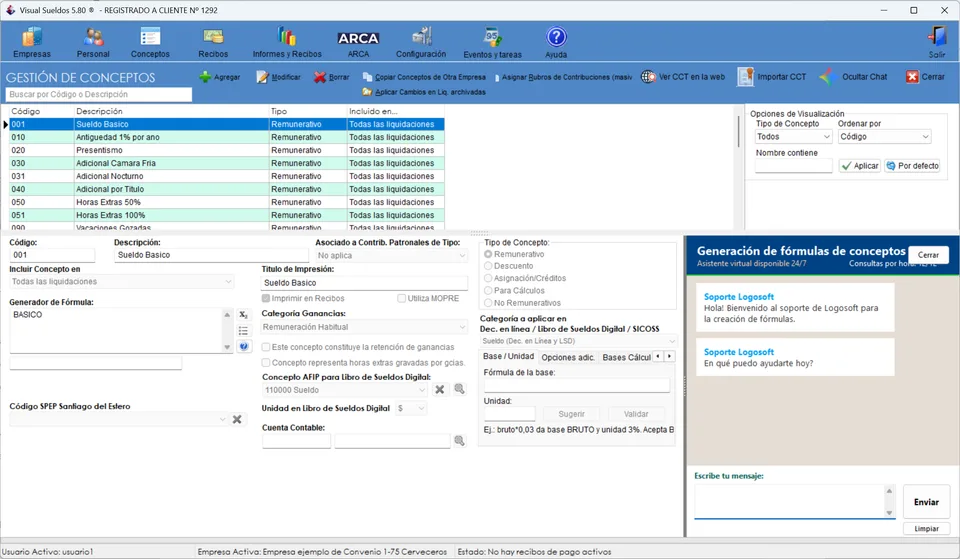This screenshot has width=960, height=559.
Task: Click Copiar Conceptos de Otra Empresa
Action: pyautogui.click(x=424, y=77)
